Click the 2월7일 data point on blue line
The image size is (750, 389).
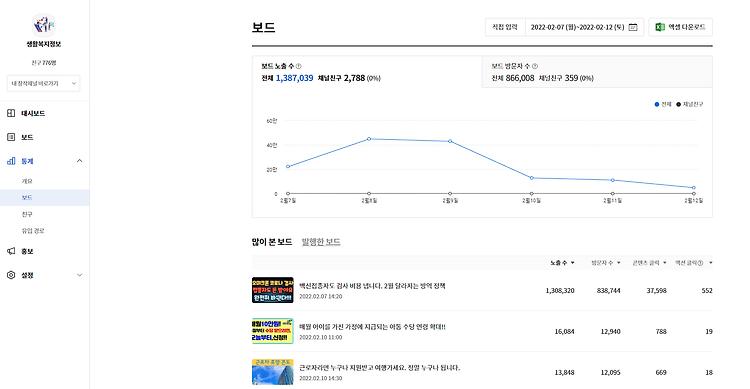coord(288,167)
